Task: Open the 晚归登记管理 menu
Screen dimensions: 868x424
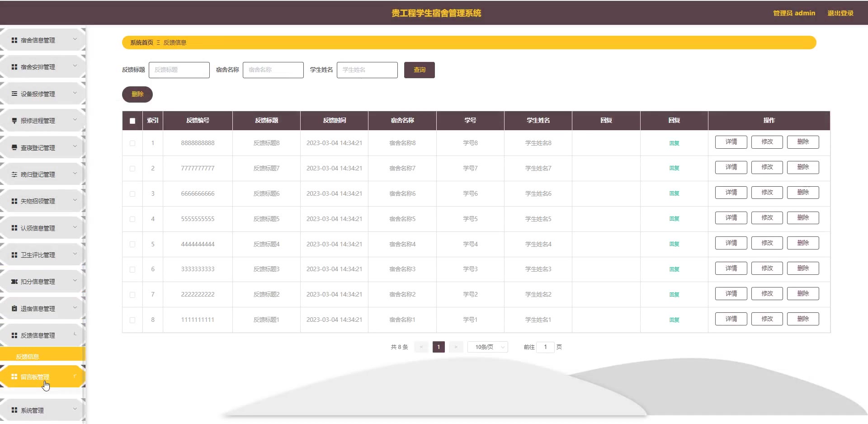Action: pyautogui.click(x=42, y=174)
